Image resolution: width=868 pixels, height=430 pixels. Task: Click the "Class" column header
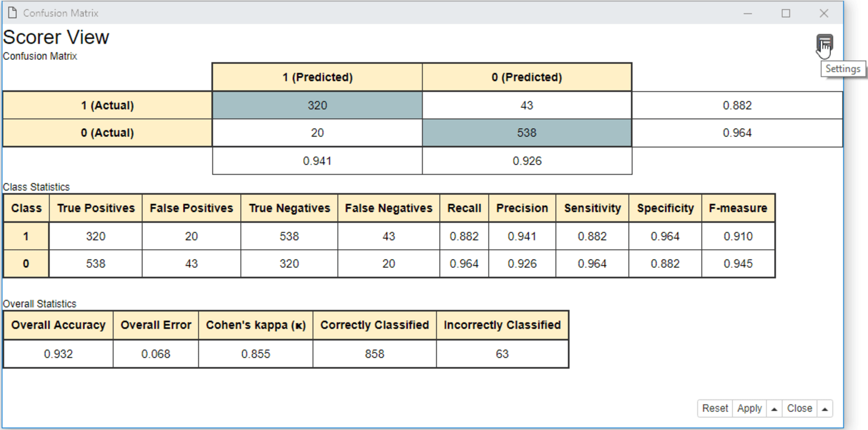(x=26, y=208)
